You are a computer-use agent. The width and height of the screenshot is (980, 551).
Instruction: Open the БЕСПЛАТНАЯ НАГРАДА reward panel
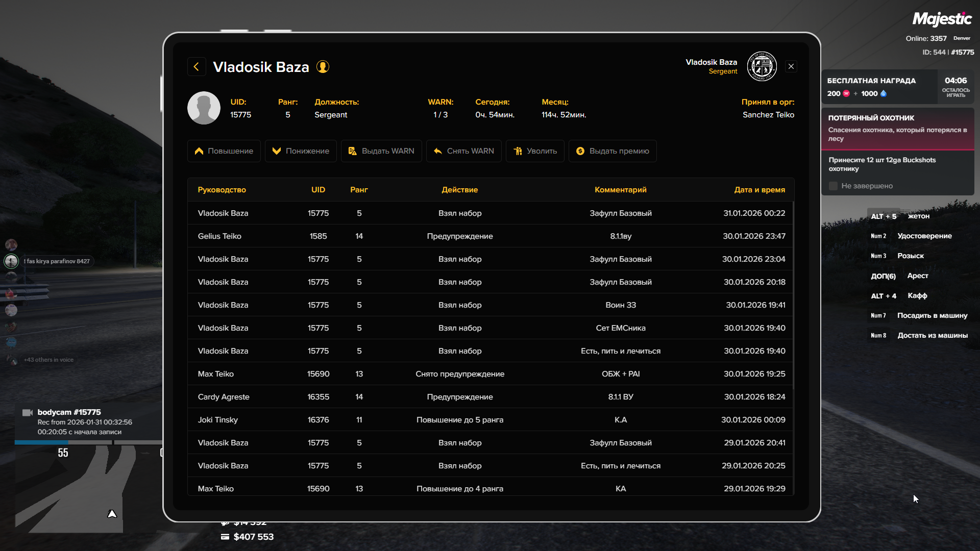pyautogui.click(x=879, y=87)
